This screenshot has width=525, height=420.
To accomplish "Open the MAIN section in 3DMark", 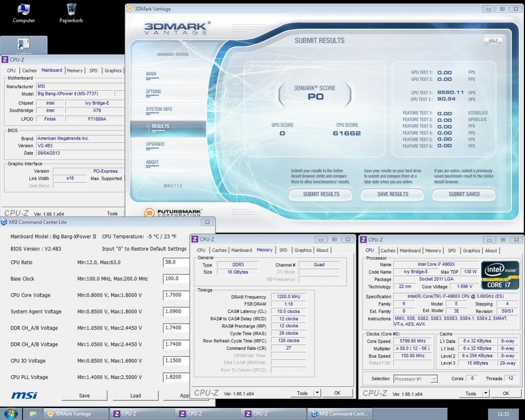I will point(151,74).
